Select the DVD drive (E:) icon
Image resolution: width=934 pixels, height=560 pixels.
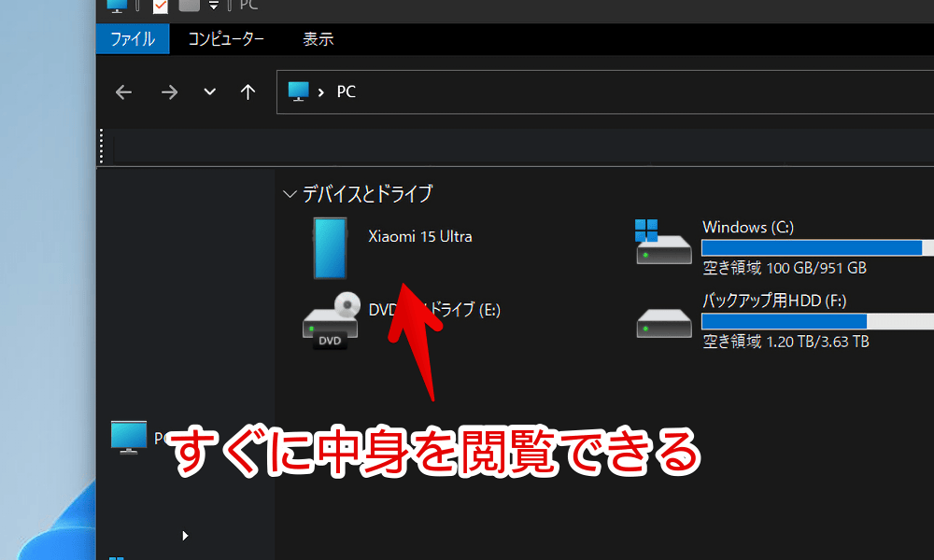click(331, 319)
